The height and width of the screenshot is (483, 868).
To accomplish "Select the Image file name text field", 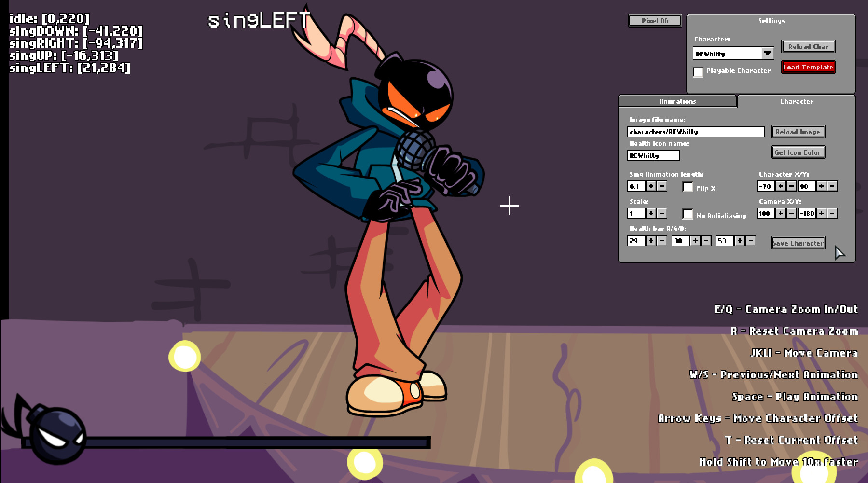I will click(x=695, y=131).
